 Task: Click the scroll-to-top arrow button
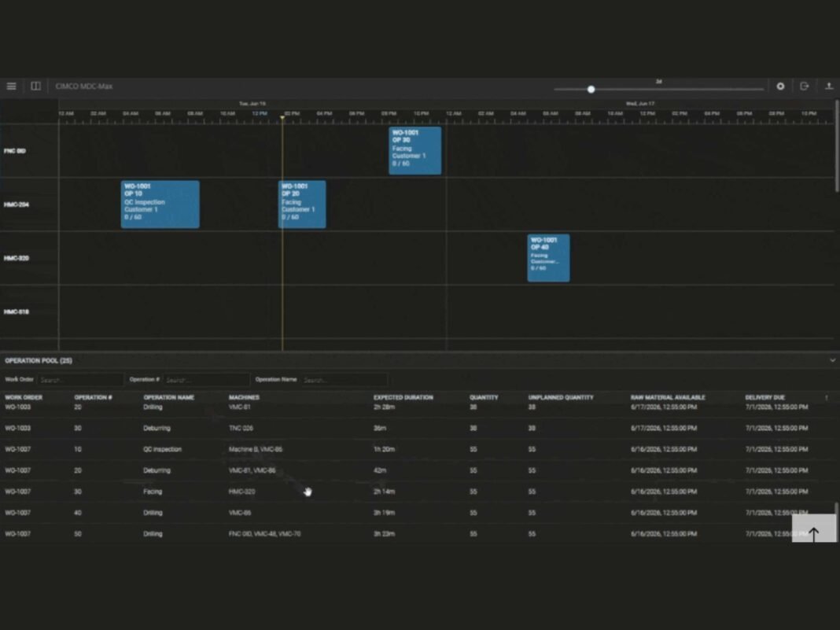pos(814,529)
